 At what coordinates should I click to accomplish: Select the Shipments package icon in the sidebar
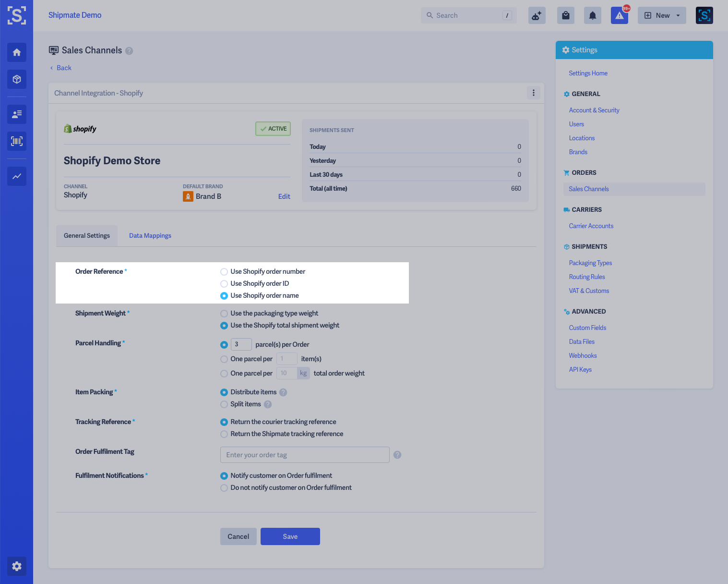coord(17,79)
